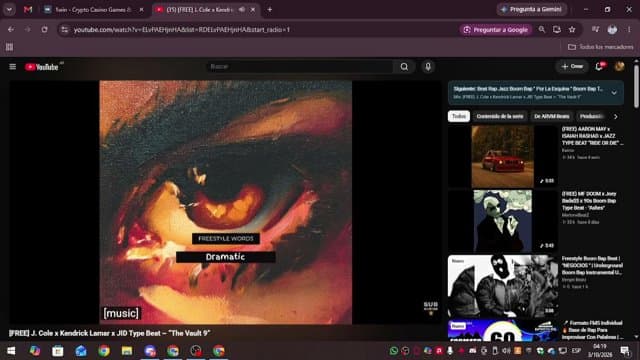Image resolution: width=640 pixels, height=360 pixels.
Task: Go to the YouTube home logo
Action: coord(42,67)
